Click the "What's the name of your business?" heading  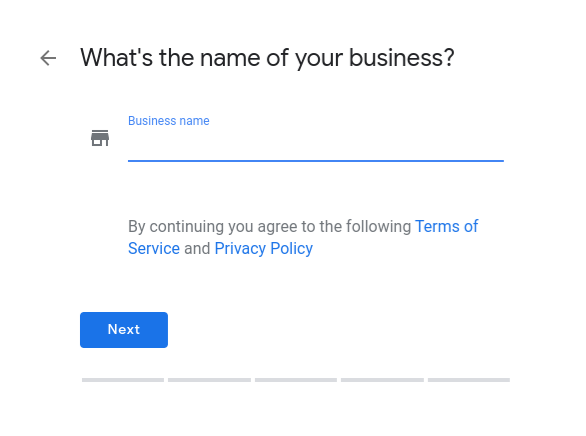point(267,58)
